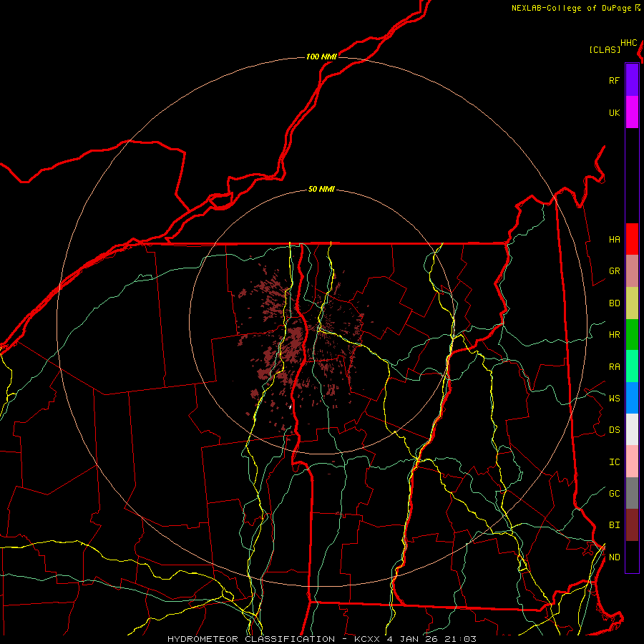Click the BI brown legend color block
This screenshot has height=644, width=644.
(632, 525)
